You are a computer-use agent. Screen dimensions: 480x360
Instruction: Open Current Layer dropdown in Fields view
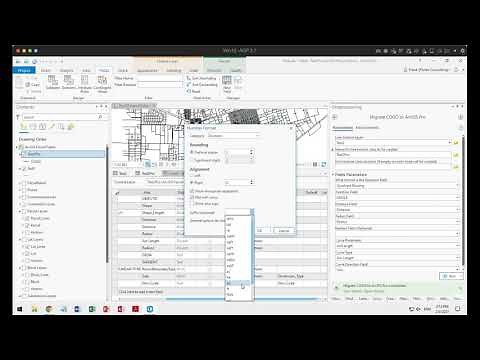[165, 182]
